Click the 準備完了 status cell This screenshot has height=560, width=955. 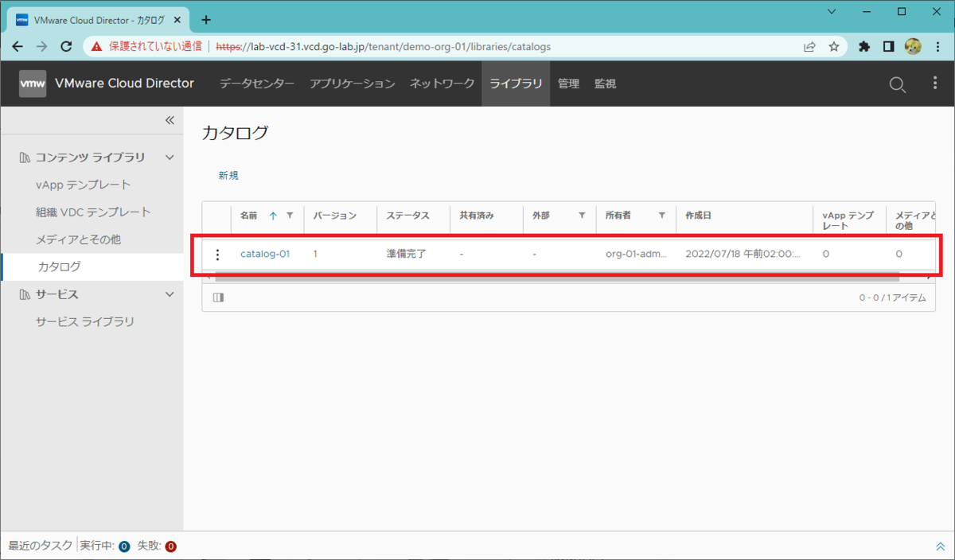pos(407,255)
